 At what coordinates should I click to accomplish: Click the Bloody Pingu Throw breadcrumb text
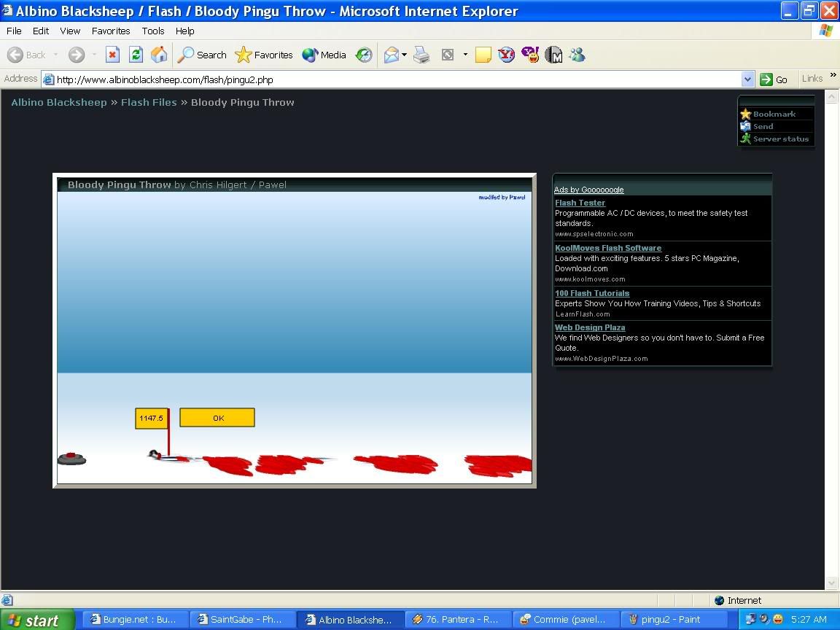(x=243, y=102)
